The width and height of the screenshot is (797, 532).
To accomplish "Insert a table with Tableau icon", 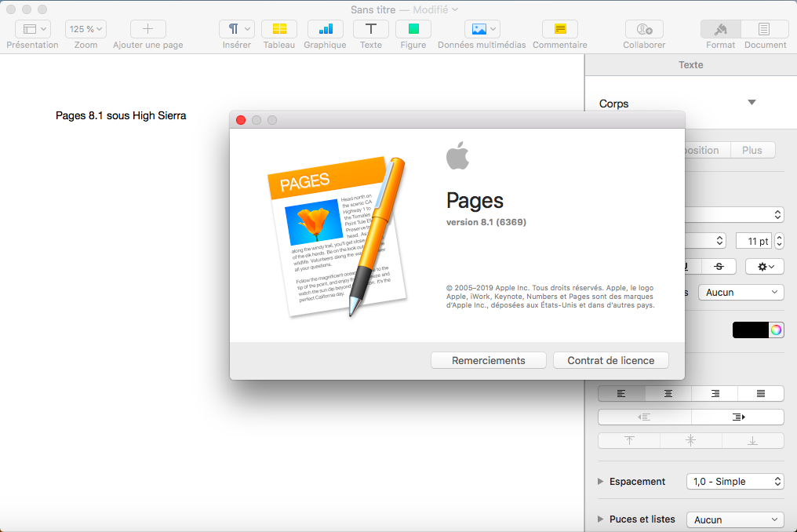I will click(279, 29).
